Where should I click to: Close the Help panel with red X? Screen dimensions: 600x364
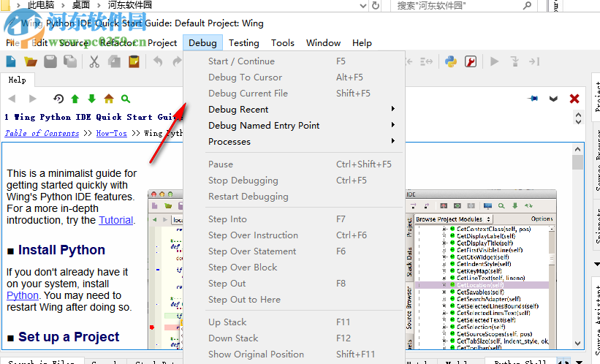(574, 99)
